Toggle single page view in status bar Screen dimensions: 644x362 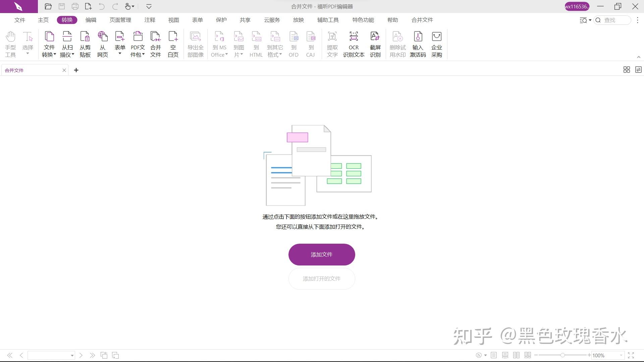point(494,355)
